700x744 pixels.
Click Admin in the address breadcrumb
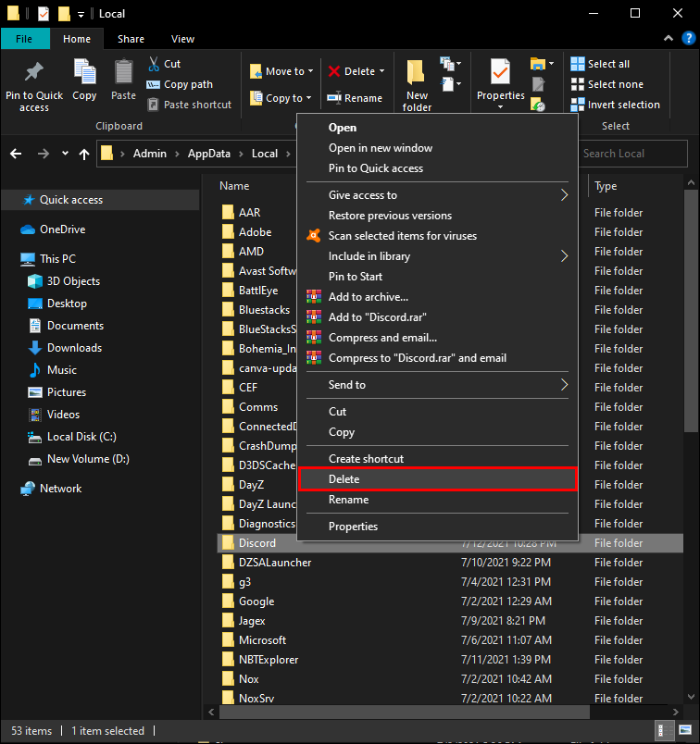150,154
